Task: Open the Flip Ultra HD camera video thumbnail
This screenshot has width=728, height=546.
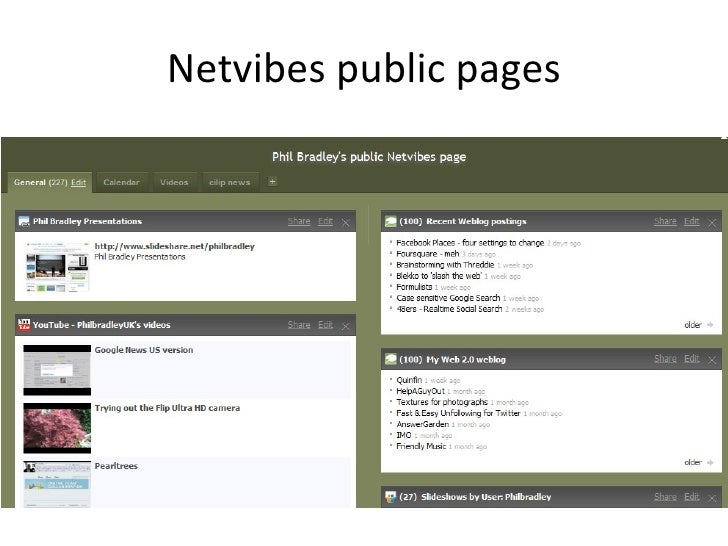Action: pyautogui.click(x=57, y=428)
